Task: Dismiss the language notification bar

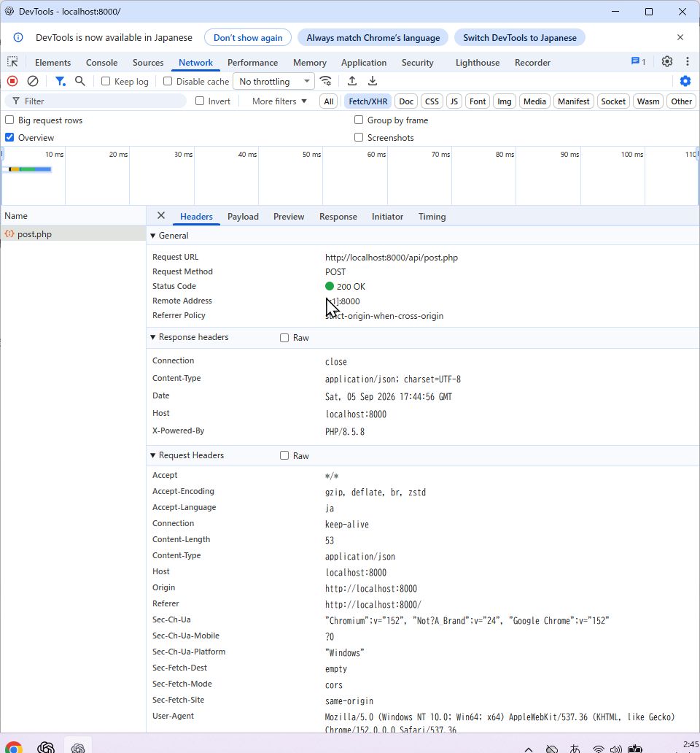Action: [x=680, y=37]
